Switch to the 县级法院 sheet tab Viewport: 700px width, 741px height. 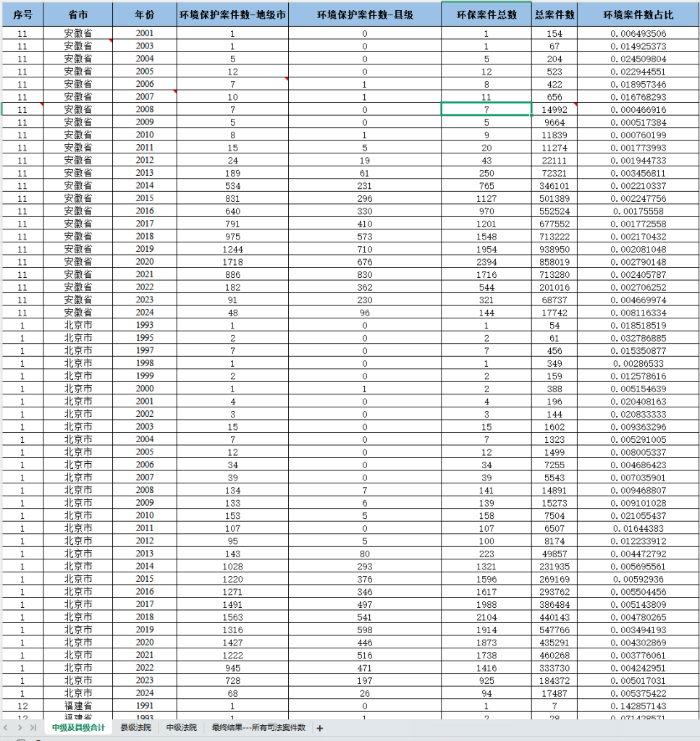point(135,727)
